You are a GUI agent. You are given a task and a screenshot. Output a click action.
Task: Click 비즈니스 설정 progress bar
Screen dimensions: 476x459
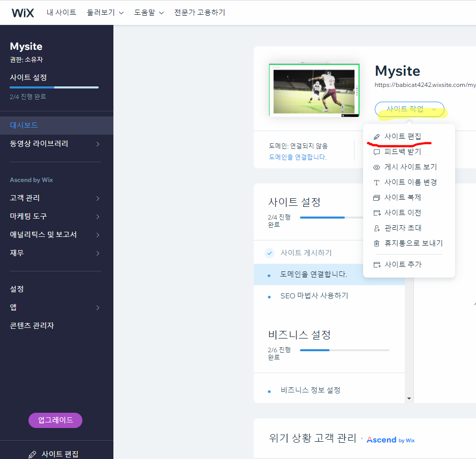coord(345,350)
